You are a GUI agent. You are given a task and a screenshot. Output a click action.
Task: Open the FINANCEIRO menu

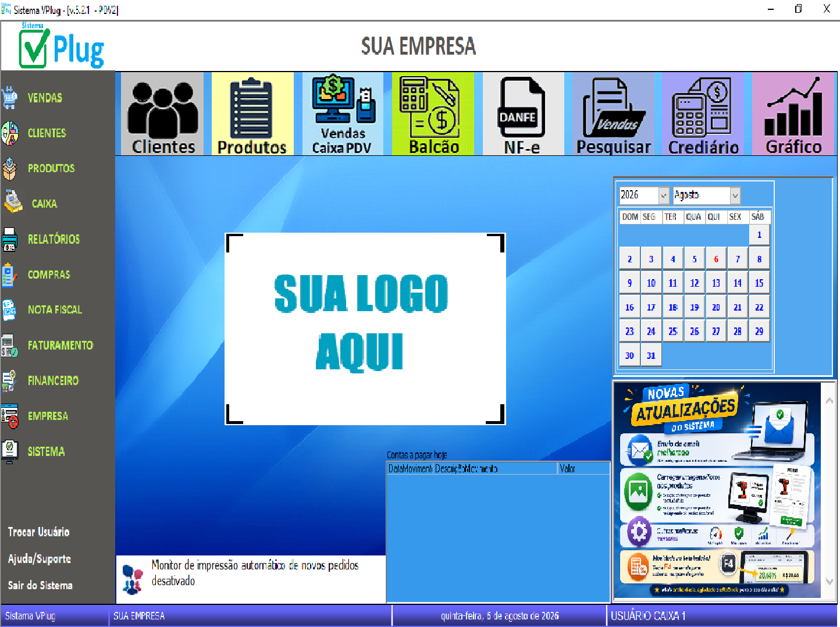(x=53, y=380)
